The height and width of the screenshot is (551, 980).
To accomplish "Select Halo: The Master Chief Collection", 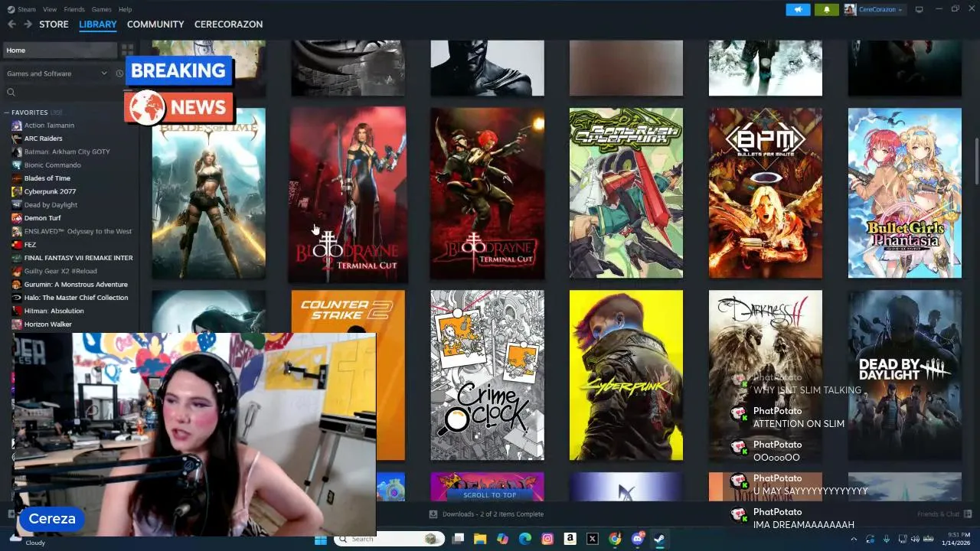I will (76, 298).
